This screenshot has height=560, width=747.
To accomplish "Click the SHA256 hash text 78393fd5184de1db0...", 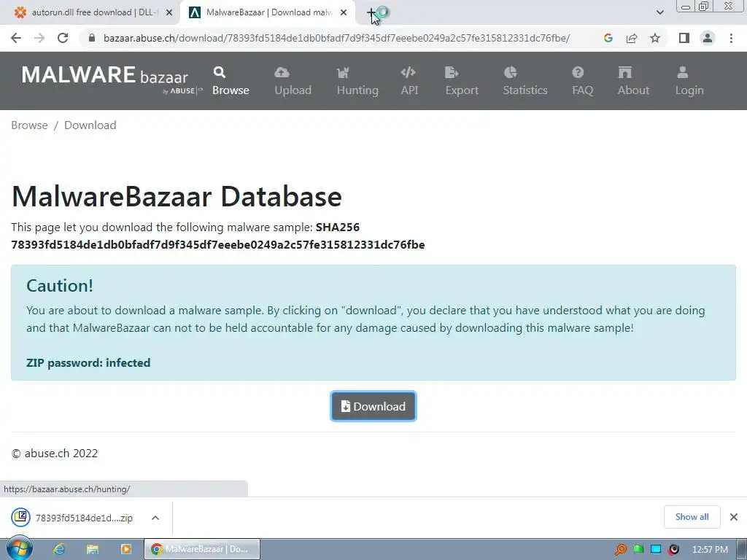I will tap(217, 245).
